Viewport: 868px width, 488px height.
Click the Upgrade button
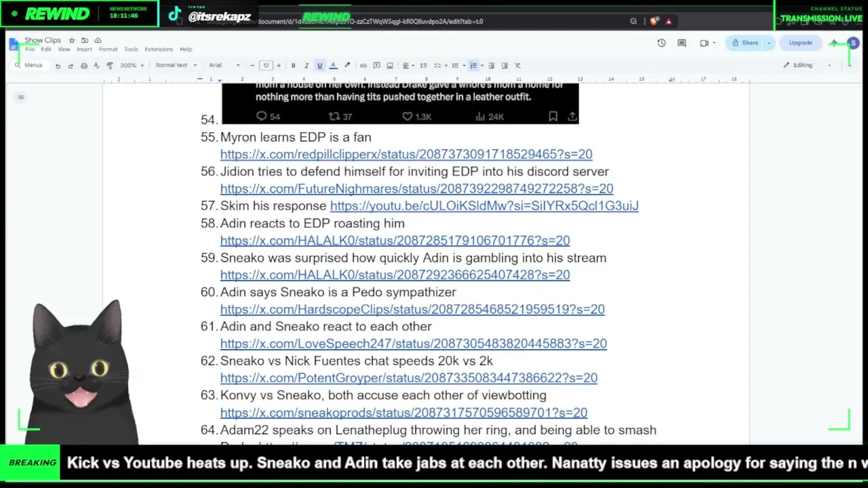tap(800, 43)
